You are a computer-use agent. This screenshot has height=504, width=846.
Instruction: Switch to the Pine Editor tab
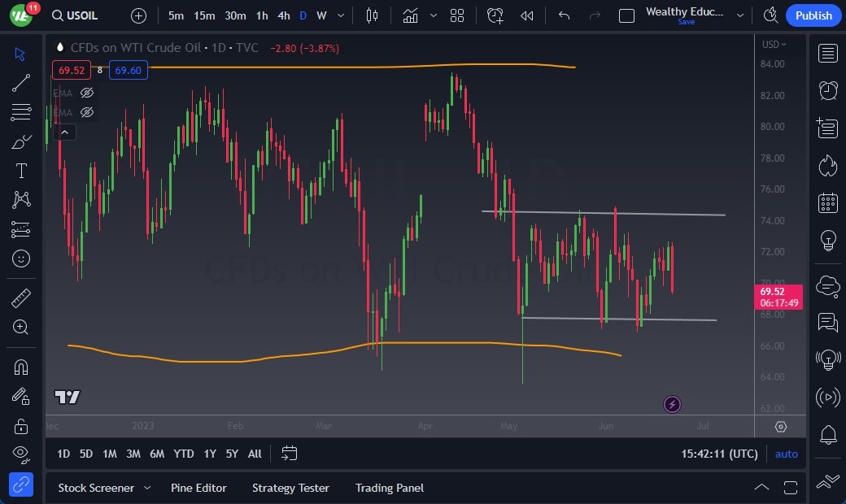click(198, 488)
